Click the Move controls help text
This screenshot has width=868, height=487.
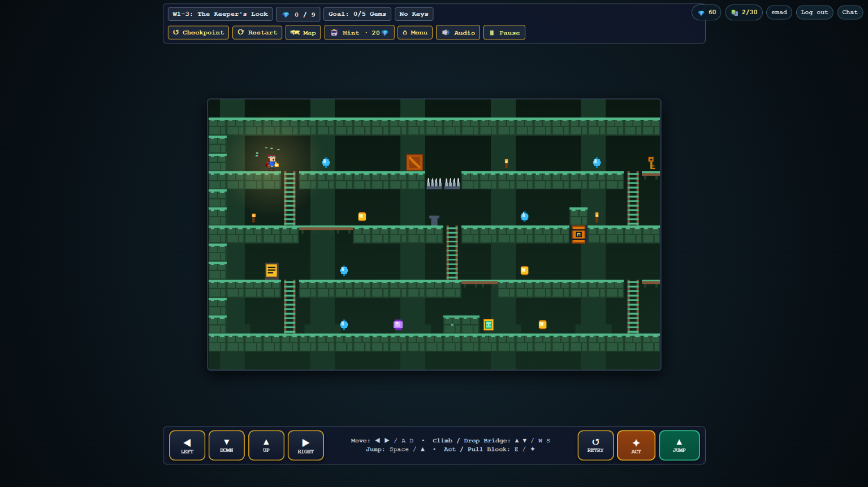click(382, 441)
